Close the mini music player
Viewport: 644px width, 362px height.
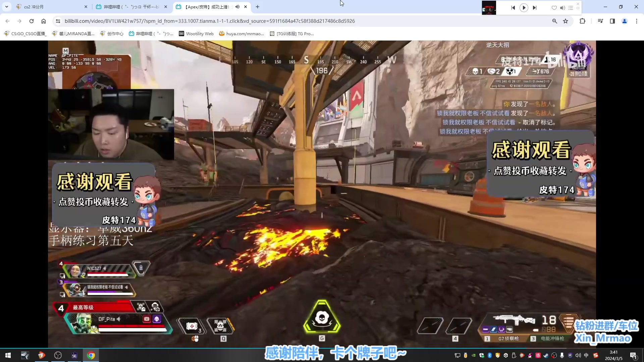578,4
